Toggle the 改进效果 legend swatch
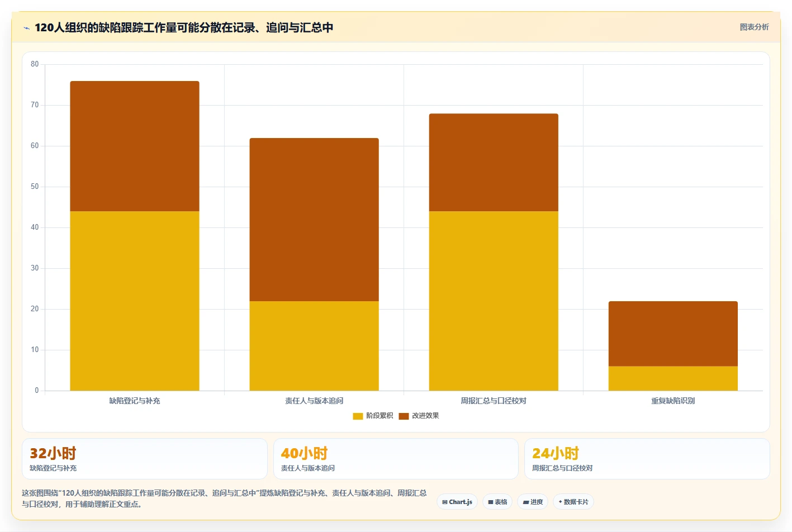The image size is (792, 532). click(404, 416)
